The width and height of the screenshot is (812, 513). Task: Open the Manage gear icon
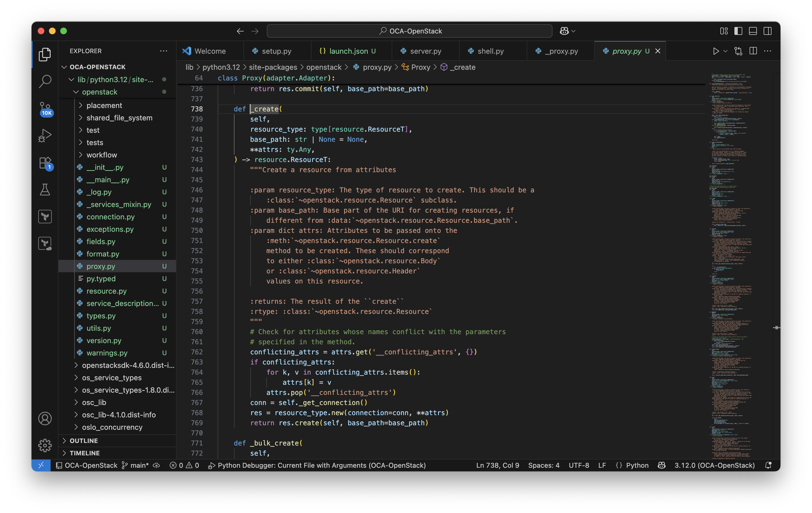[45, 445]
